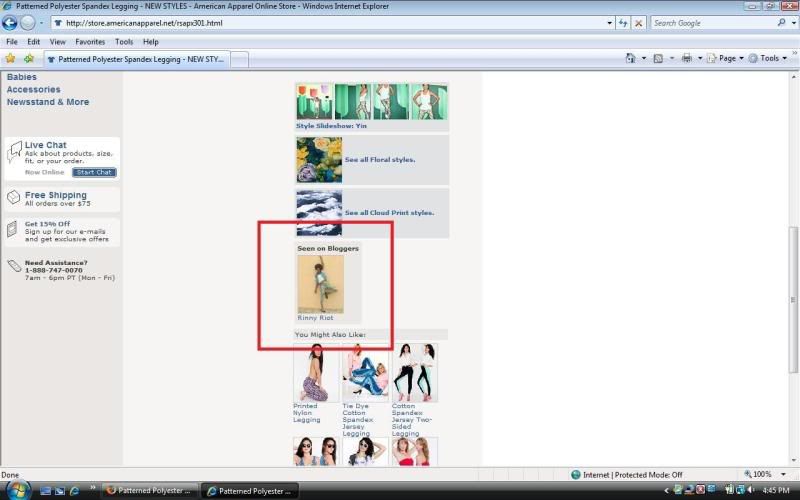This screenshot has width=800, height=500.
Task: Open the View menu
Action: [x=57, y=42]
